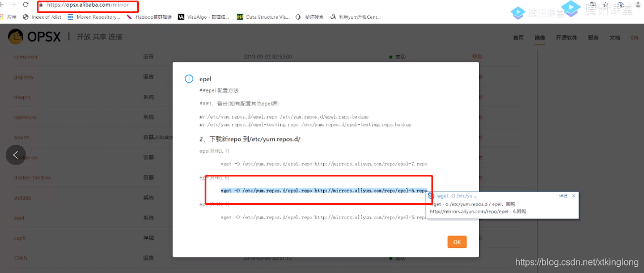This screenshot has height=273, width=644.
Task: Click the OPSX mascot logo
Action: tap(15, 36)
